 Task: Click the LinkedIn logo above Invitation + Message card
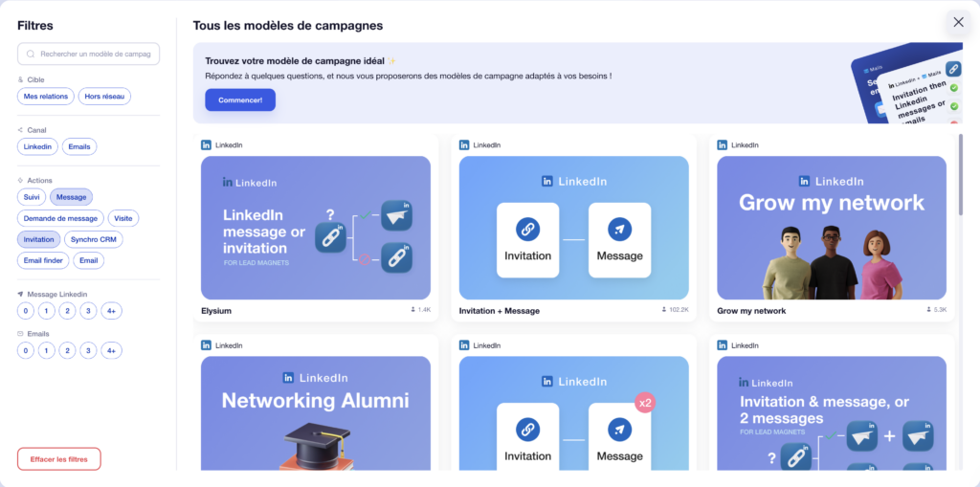pos(464,145)
